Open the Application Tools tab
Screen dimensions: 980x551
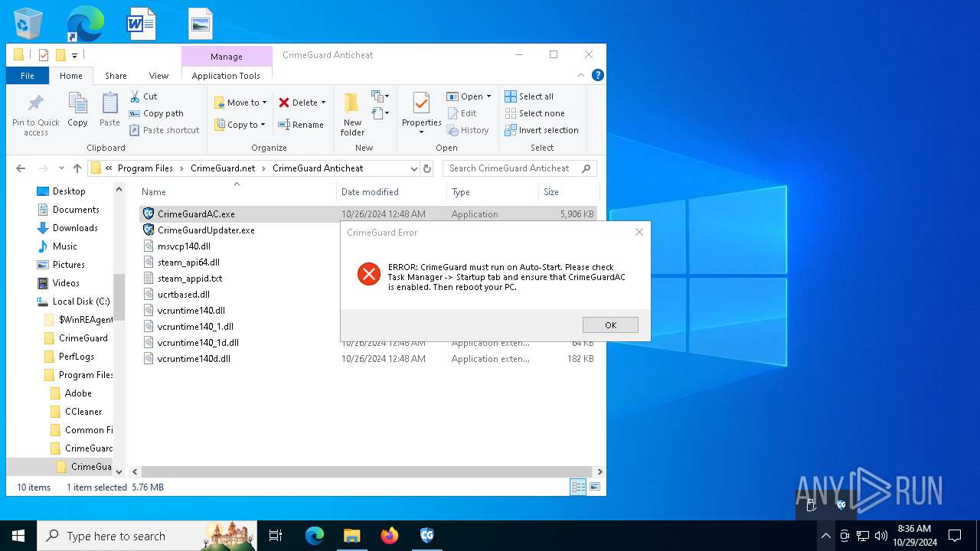click(x=226, y=76)
